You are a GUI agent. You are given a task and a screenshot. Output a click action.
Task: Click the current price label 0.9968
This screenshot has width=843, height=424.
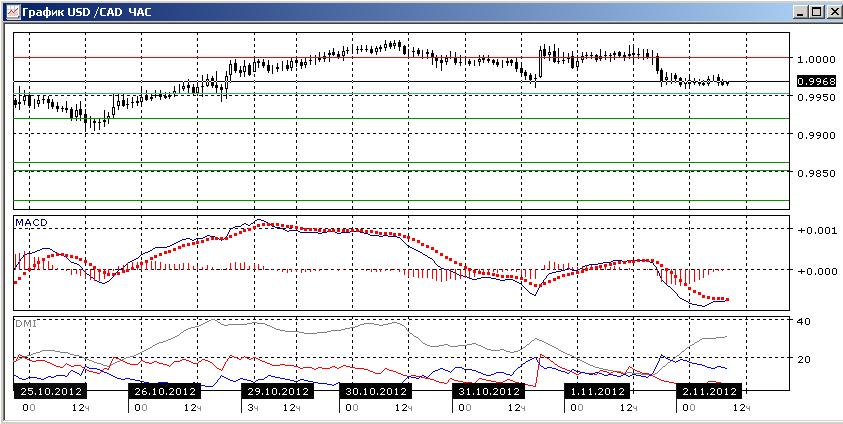(x=816, y=82)
